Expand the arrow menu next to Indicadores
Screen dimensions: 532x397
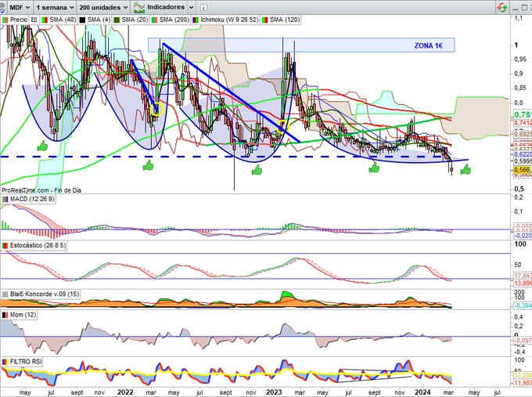[191, 7]
